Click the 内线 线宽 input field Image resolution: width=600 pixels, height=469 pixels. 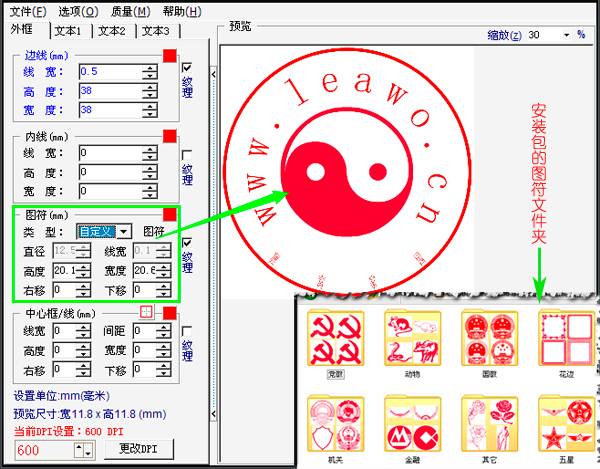tap(111, 153)
